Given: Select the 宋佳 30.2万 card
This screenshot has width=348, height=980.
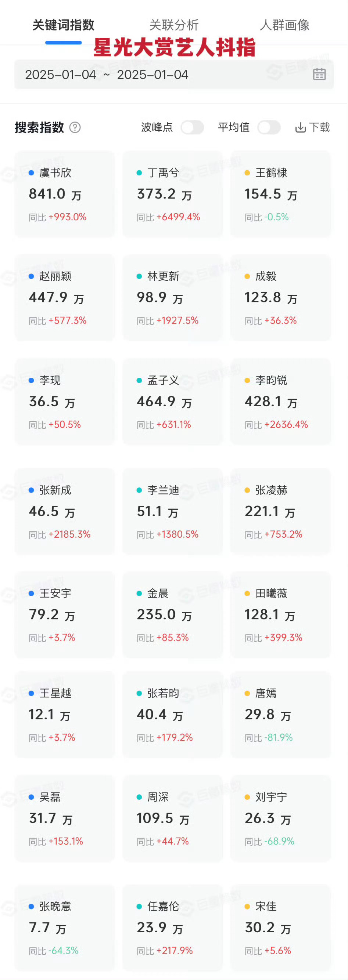Looking at the screenshot, I should click(281, 928).
